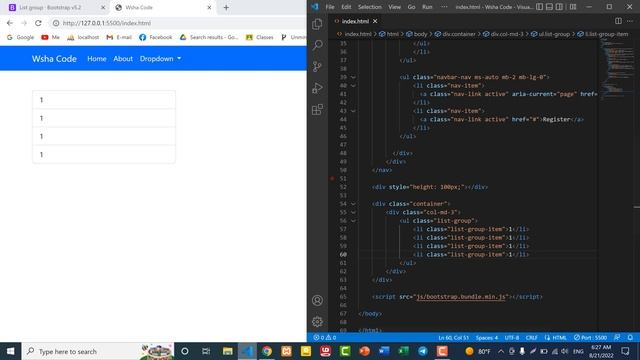Click CRLF end of line setting
The height and width of the screenshot is (360, 640).
(531, 338)
